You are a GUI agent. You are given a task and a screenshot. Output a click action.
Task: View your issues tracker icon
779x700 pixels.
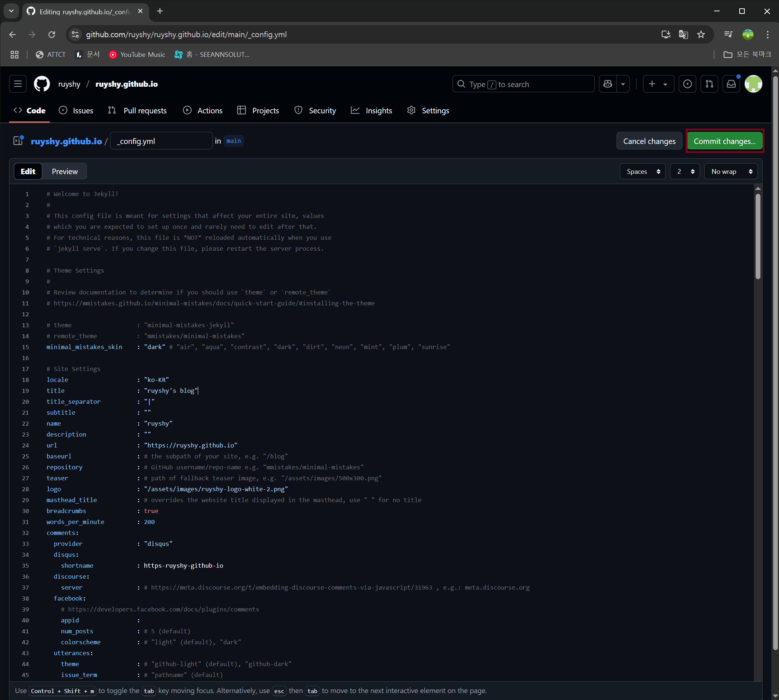click(x=688, y=84)
